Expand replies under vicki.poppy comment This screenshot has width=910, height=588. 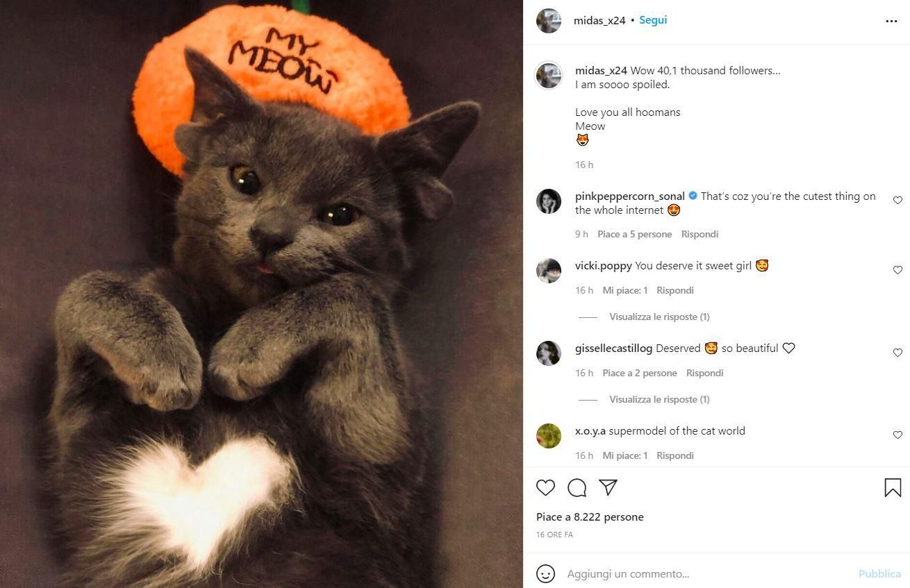(659, 317)
